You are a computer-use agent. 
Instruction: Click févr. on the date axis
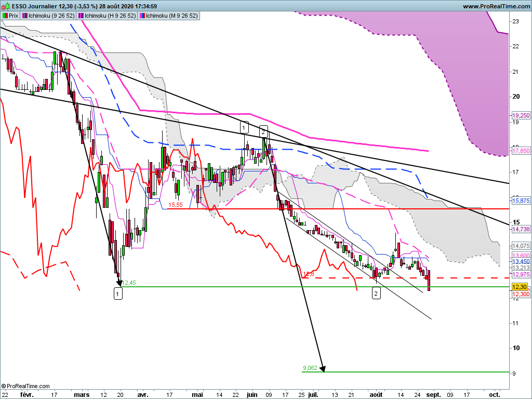[27, 395]
